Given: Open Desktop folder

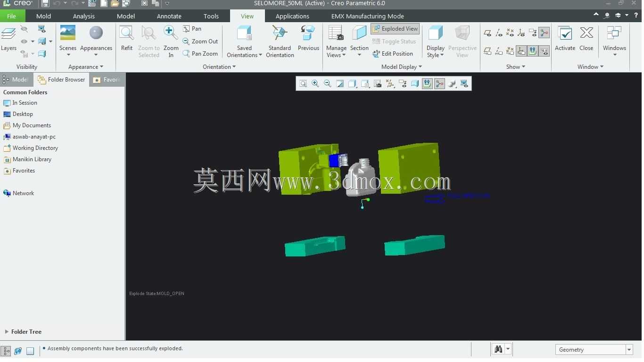Looking at the screenshot, I should (x=18, y=114).
